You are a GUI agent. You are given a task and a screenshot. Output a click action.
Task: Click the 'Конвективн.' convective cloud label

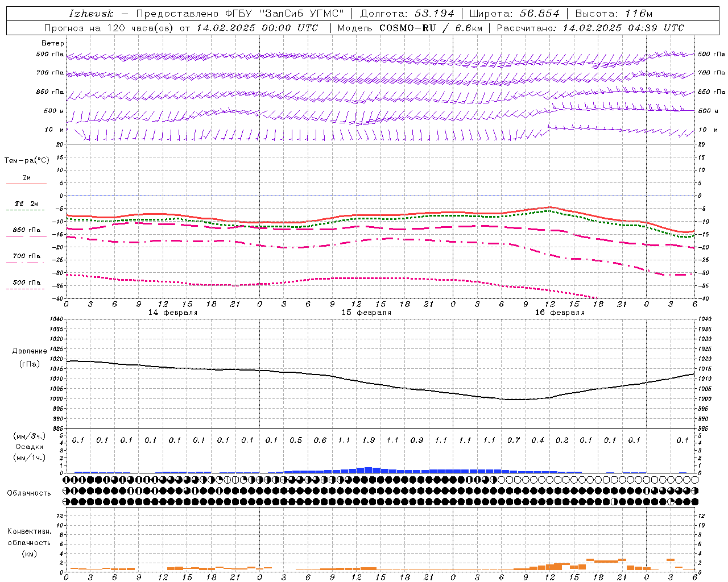click(29, 531)
